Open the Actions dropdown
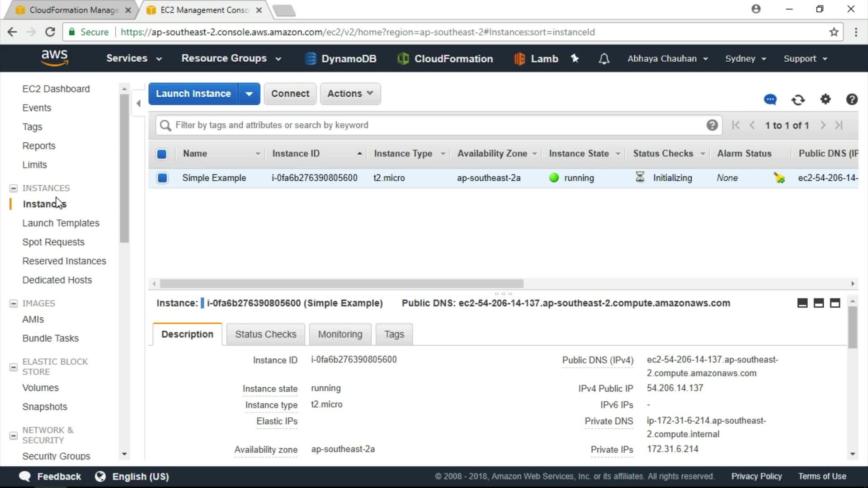868x488 pixels. pyautogui.click(x=350, y=94)
